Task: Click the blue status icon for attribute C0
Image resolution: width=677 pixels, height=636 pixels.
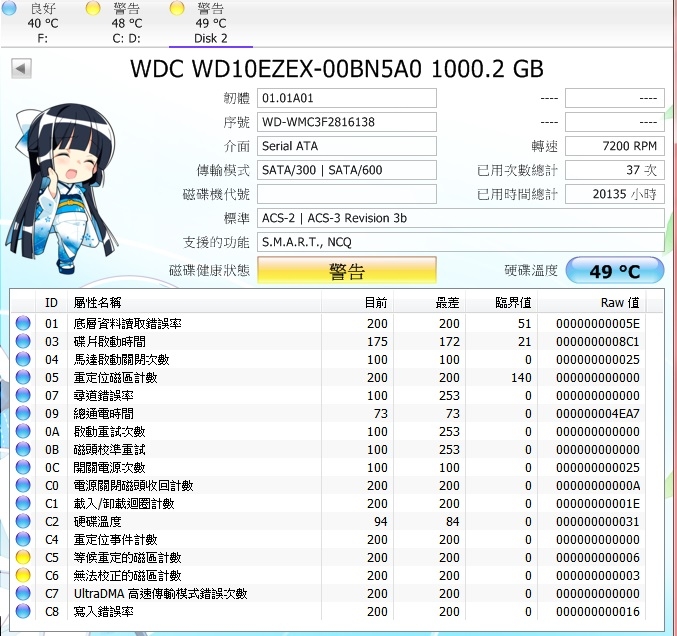Action: pos(23,485)
